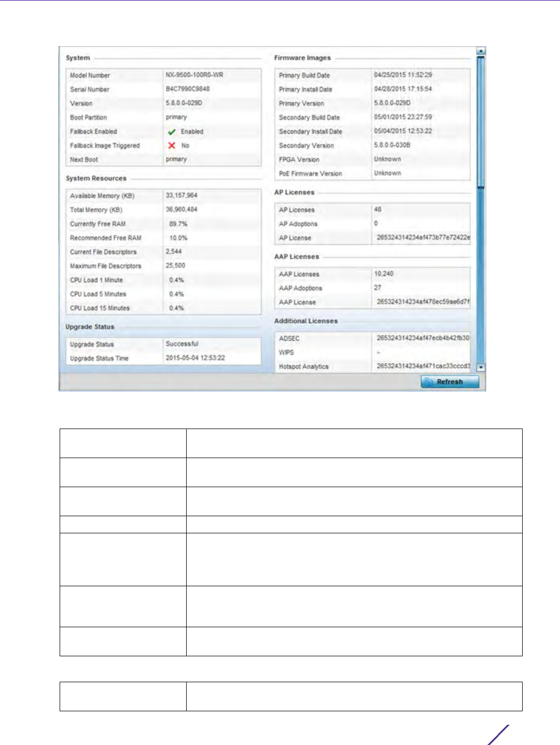The image size is (560, 745).
Task: Click AAP Licenses value 10,240
Action: click(384, 274)
